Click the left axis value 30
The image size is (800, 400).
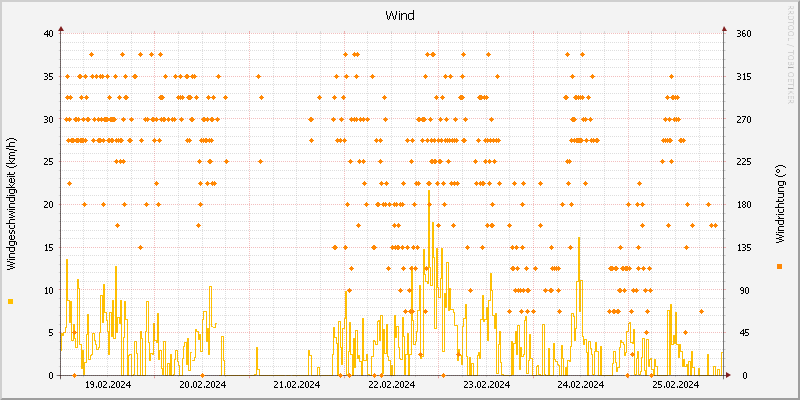(x=48, y=119)
